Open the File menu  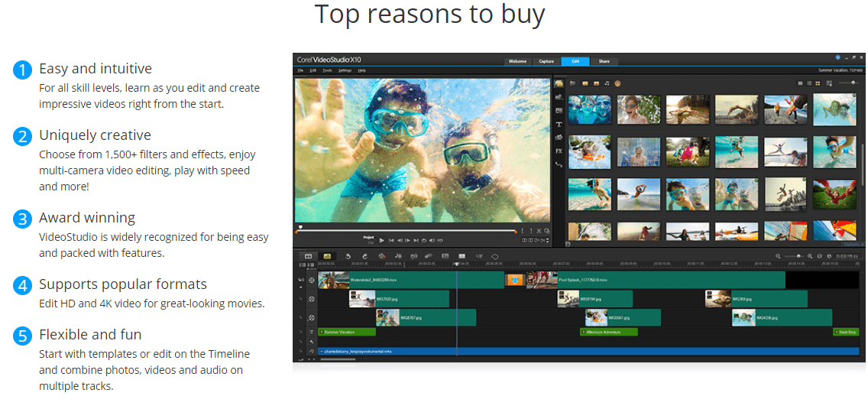pos(300,70)
